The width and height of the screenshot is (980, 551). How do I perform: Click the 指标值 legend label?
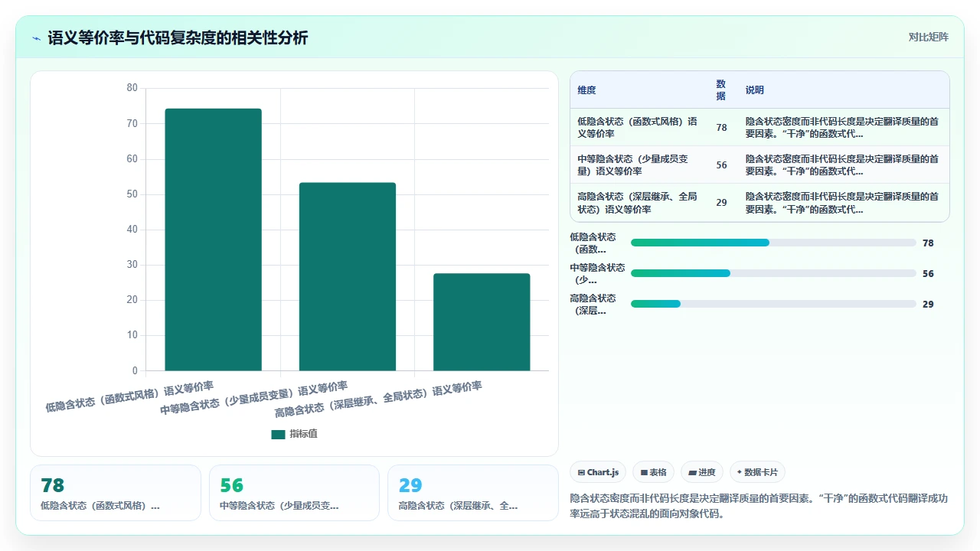[x=303, y=434]
